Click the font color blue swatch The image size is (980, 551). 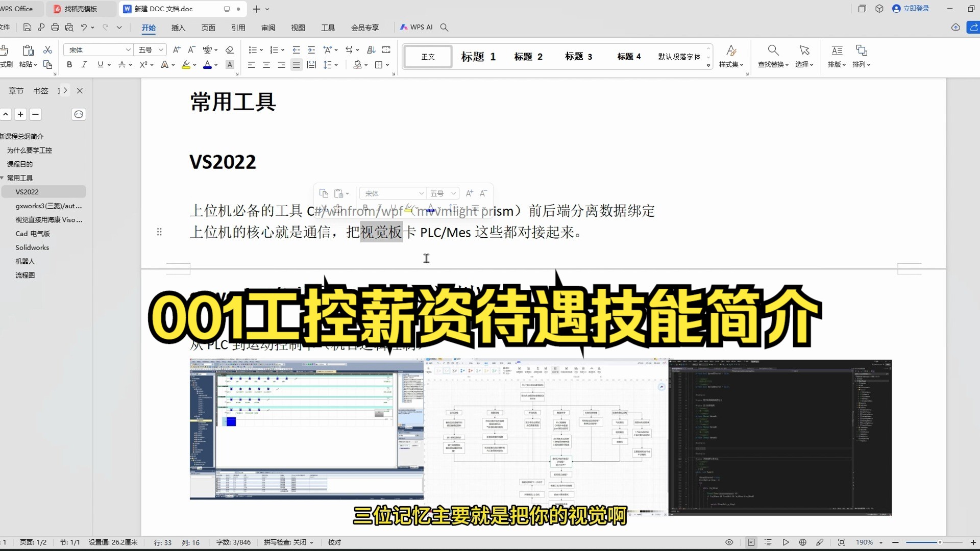click(x=207, y=65)
